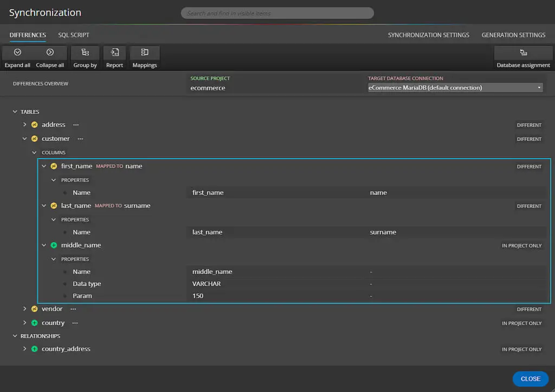
Task: Click the MAPPED TO label beside first_name
Action: [x=109, y=166]
